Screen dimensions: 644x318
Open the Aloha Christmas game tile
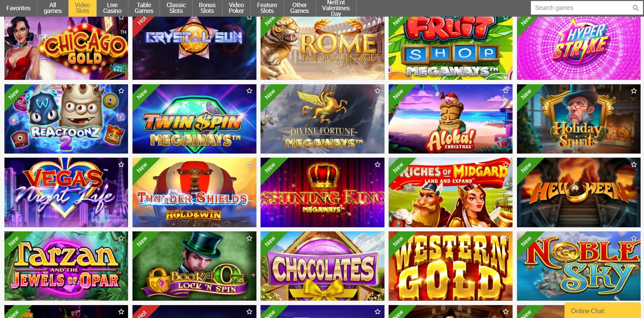[x=450, y=119]
